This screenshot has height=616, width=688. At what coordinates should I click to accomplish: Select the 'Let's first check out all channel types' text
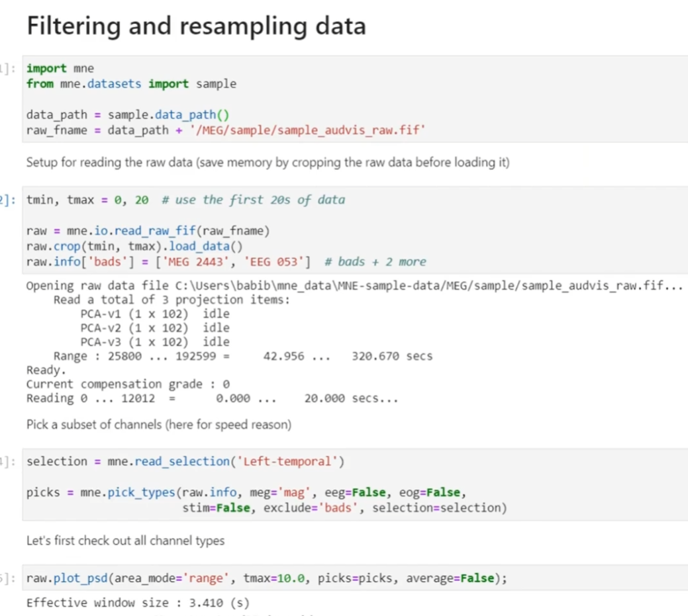click(x=125, y=541)
